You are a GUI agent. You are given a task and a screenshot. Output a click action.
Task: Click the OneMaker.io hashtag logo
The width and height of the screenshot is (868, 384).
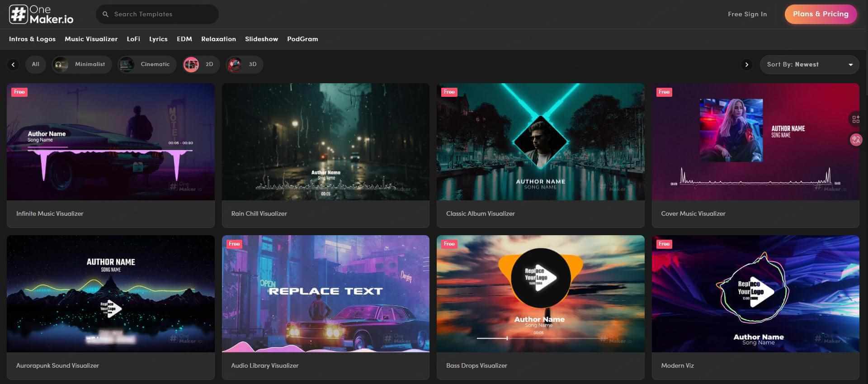click(x=41, y=14)
